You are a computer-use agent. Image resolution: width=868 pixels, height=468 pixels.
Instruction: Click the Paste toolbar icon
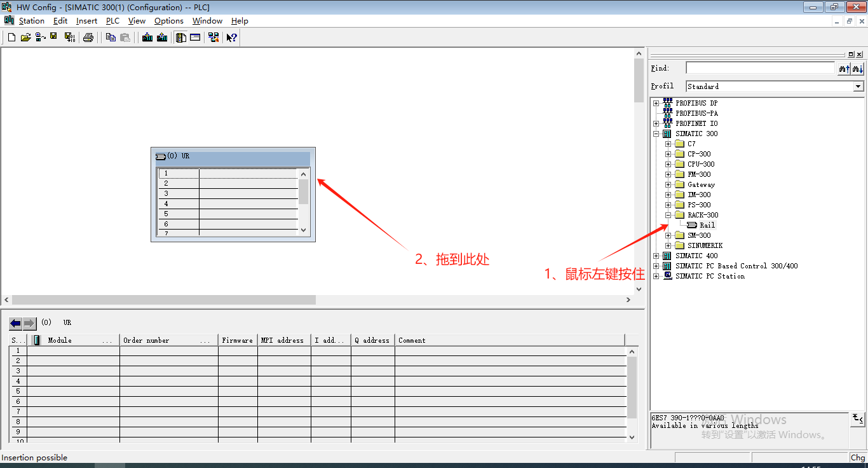point(125,38)
